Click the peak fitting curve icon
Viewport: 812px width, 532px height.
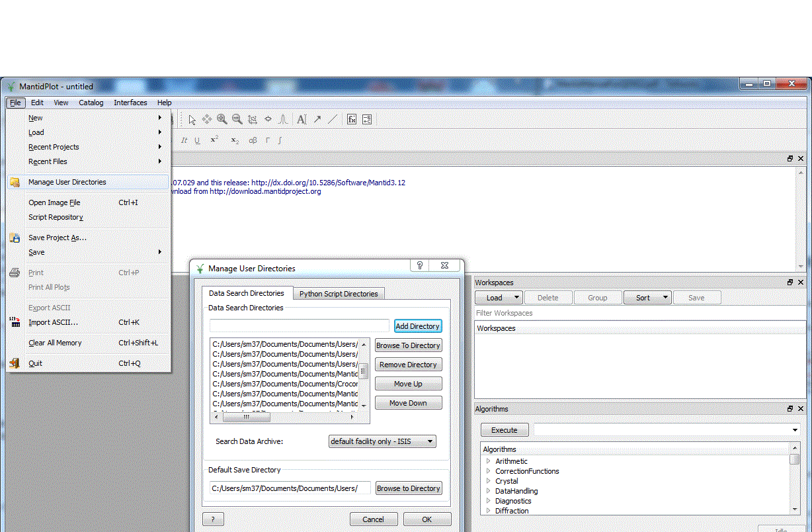283,120
